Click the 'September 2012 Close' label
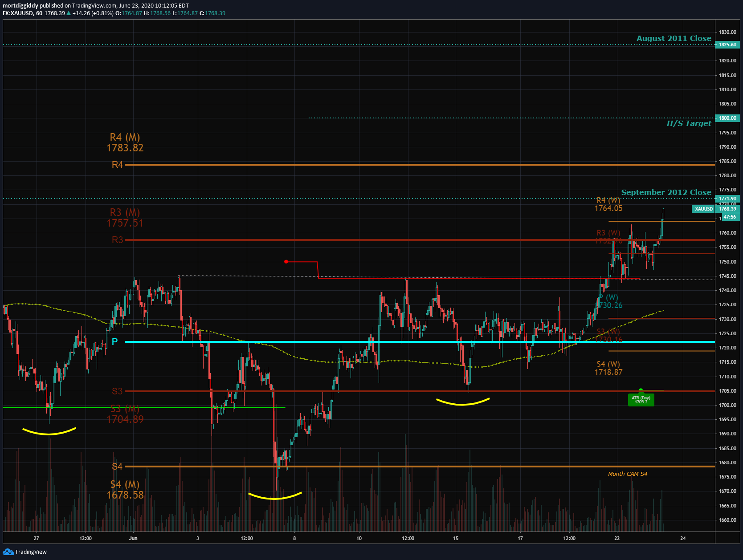The width and height of the screenshot is (743, 560). point(666,192)
